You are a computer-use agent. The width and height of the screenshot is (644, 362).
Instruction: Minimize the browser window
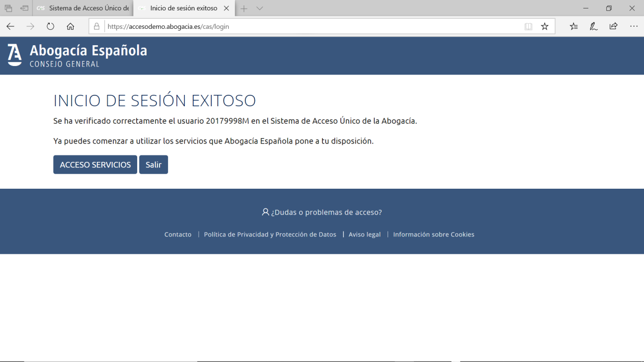(586, 8)
